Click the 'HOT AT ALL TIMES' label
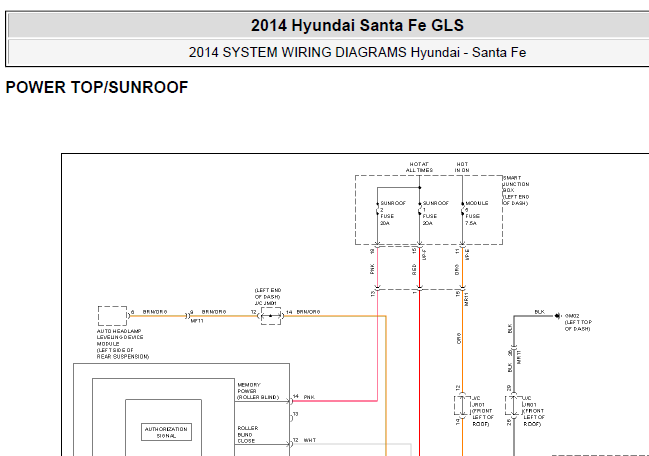The image size is (649, 456). (x=419, y=167)
